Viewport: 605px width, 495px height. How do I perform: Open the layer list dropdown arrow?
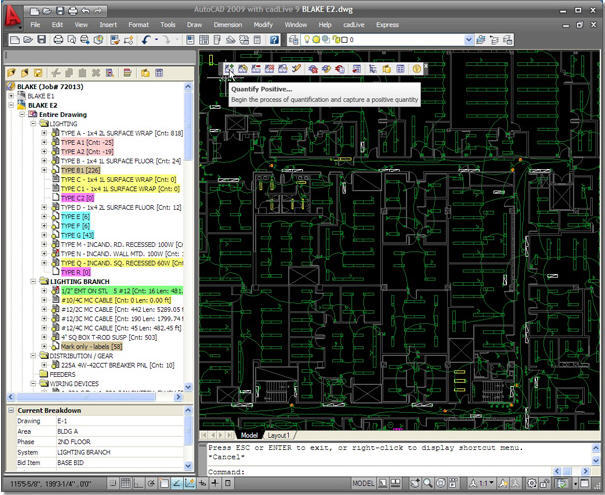coord(469,40)
